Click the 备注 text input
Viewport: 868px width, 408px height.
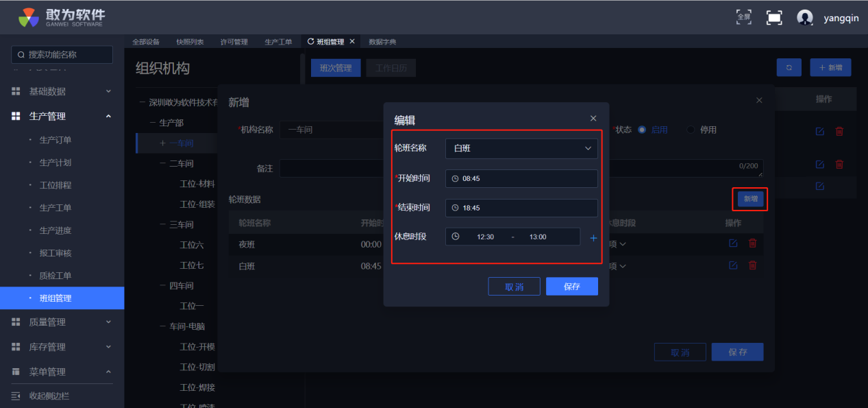pyautogui.click(x=521, y=168)
